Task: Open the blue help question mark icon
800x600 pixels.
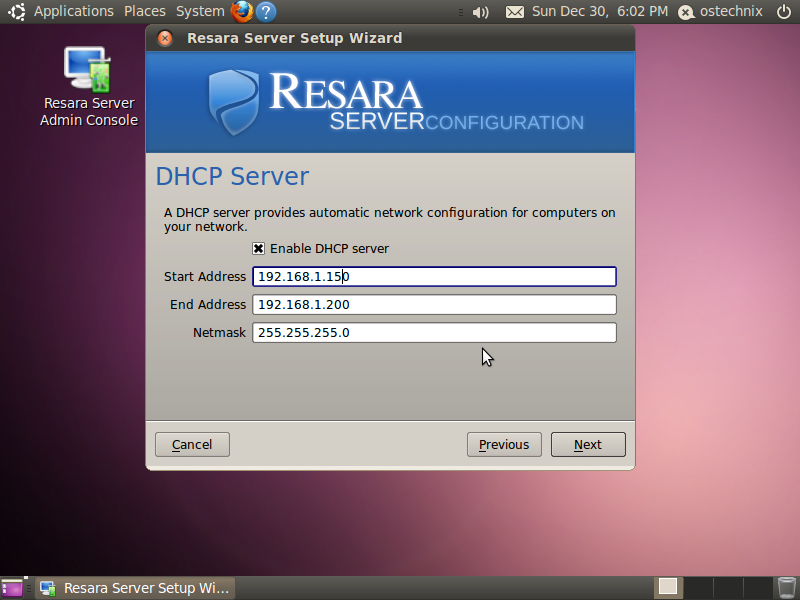Action: [x=266, y=11]
